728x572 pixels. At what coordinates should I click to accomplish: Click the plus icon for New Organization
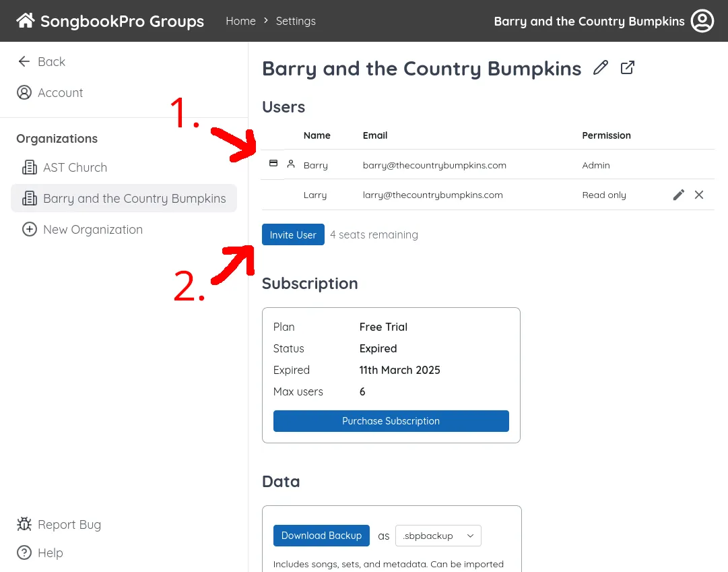[30, 229]
